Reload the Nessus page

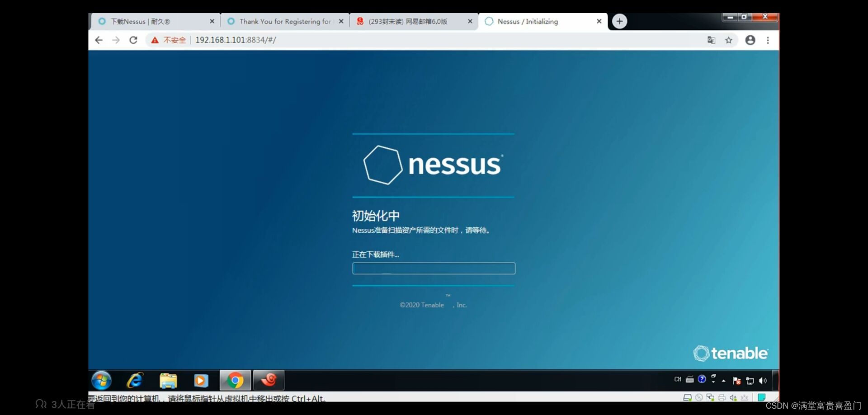pos(133,40)
